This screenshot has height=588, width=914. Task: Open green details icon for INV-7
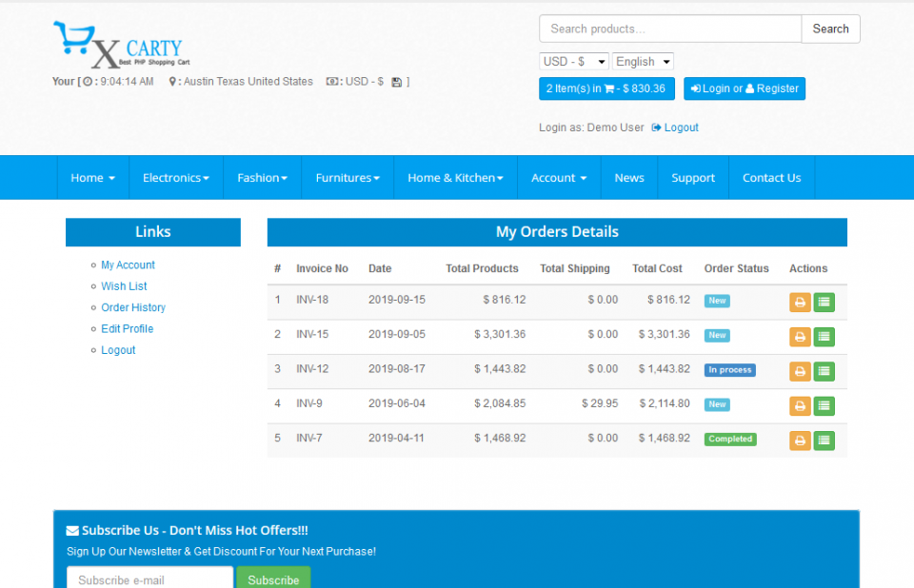click(x=824, y=441)
